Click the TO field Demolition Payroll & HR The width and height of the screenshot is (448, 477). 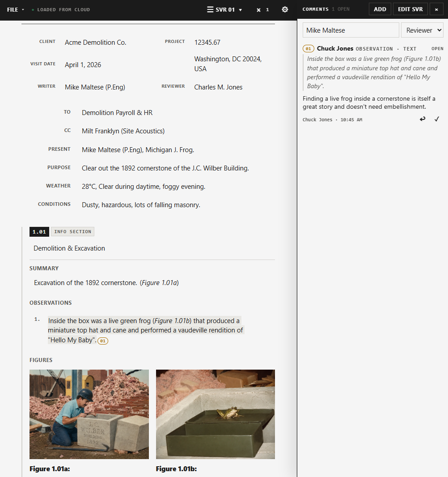(x=117, y=113)
